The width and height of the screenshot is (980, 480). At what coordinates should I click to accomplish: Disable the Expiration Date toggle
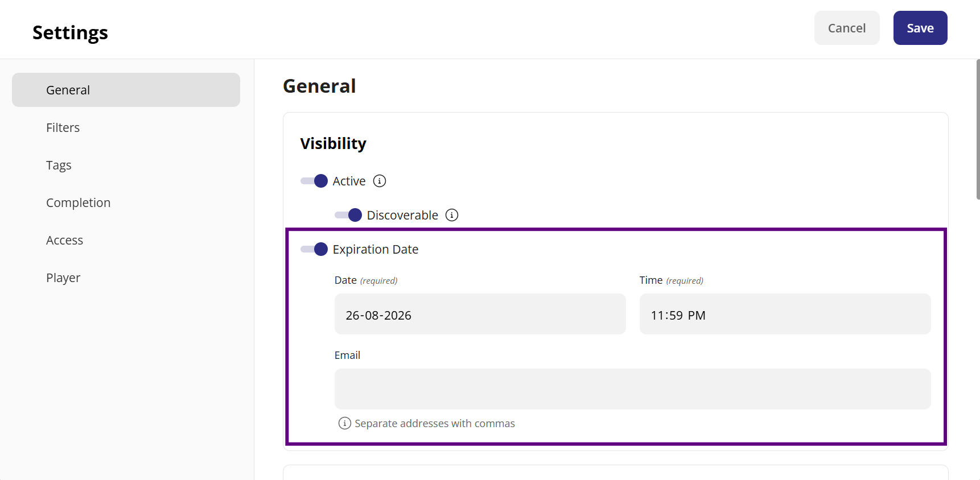[x=314, y=249]
